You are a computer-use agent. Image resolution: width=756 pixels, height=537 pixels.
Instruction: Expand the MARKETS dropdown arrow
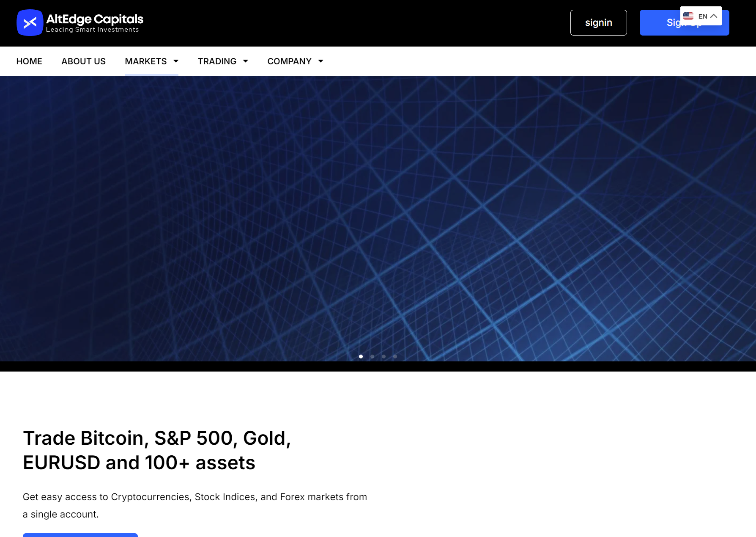(176, 61)
